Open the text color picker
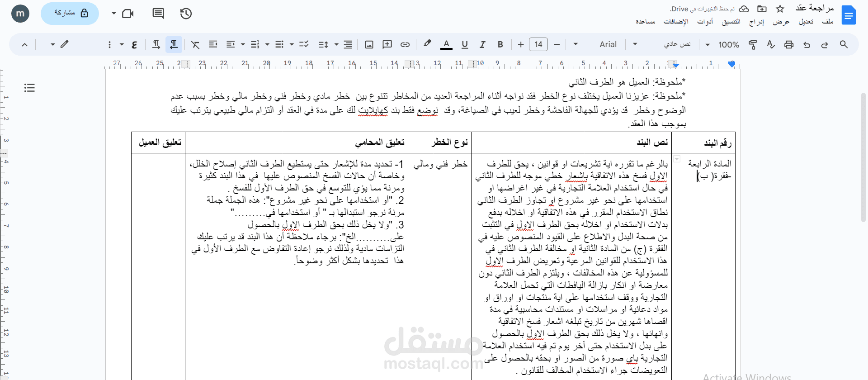 (x=446, y=44)
